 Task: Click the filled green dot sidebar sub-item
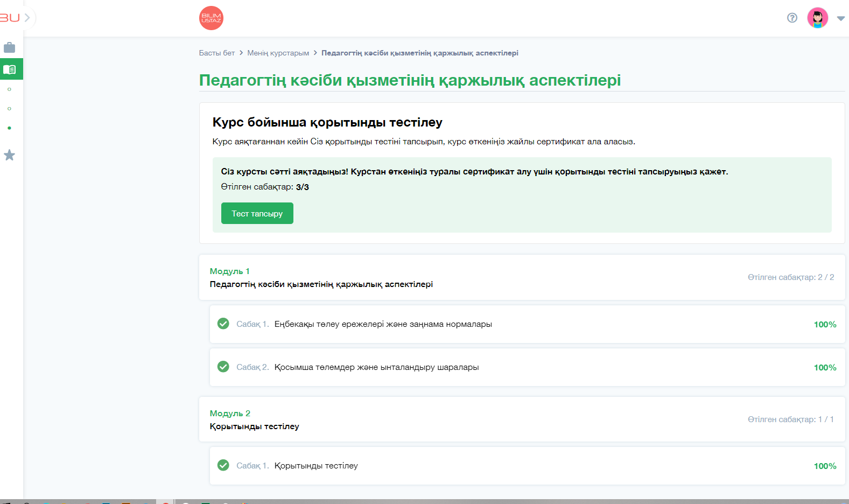[x=9, y=128]
